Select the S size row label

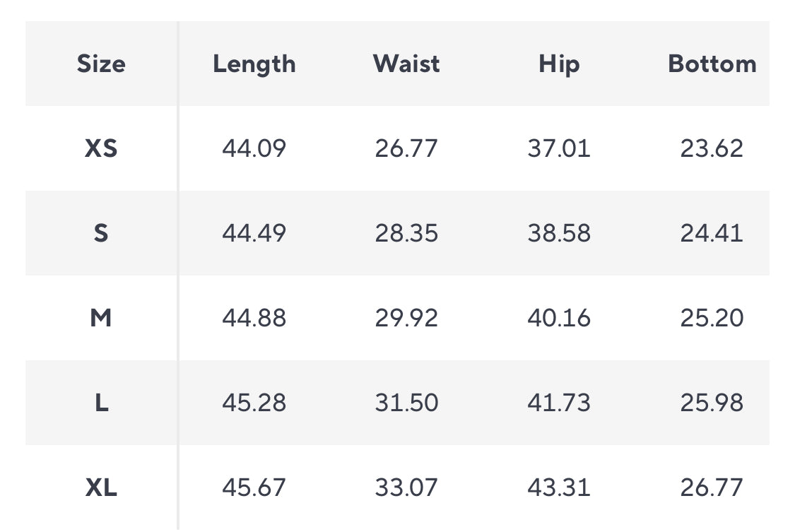tap(101, 233)
